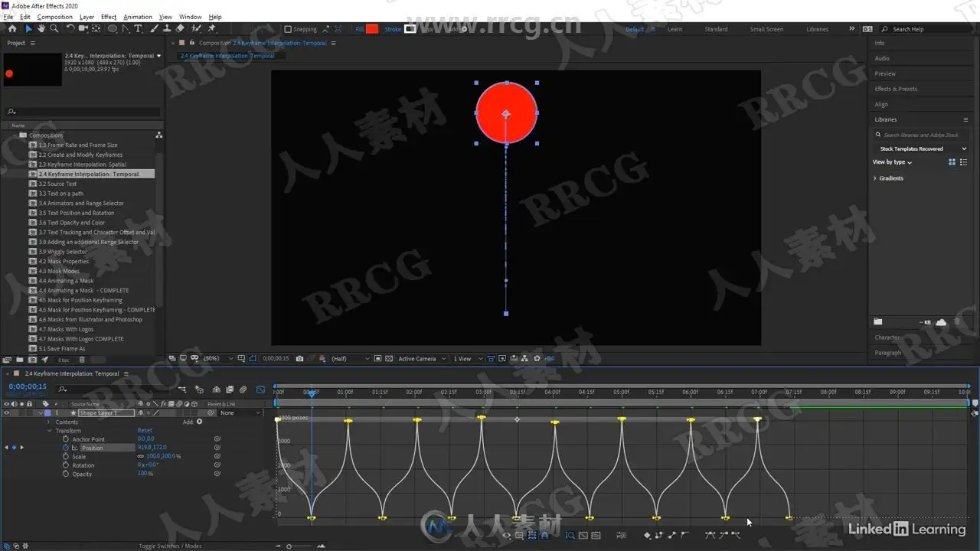Collapse the Transform group
The width and height of the screenshot is (980, 551).
49,431
